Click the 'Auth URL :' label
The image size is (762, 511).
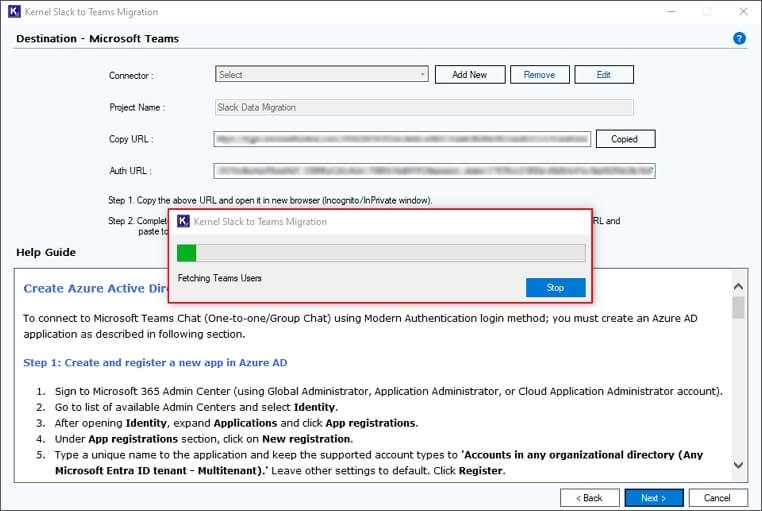coord(130,170)
